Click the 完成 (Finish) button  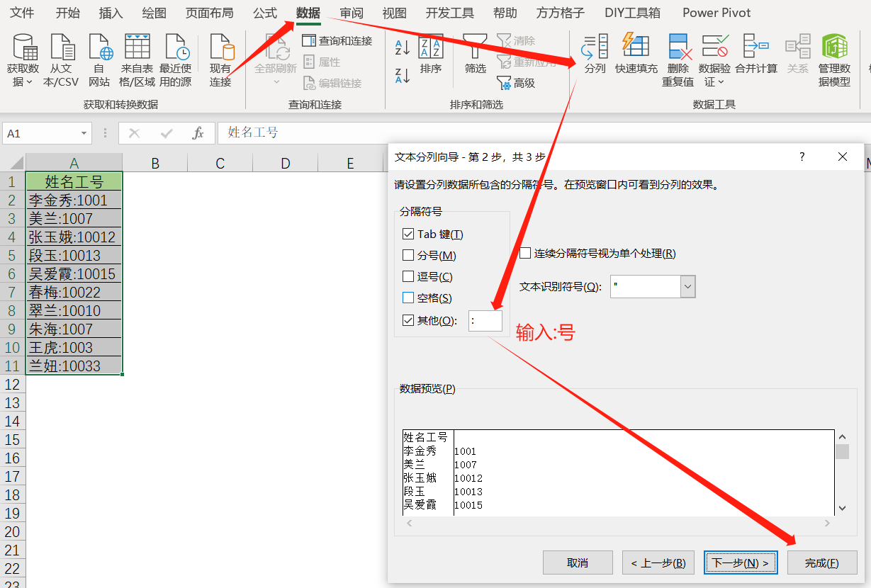pyautogui.click(x=822, y=562)
